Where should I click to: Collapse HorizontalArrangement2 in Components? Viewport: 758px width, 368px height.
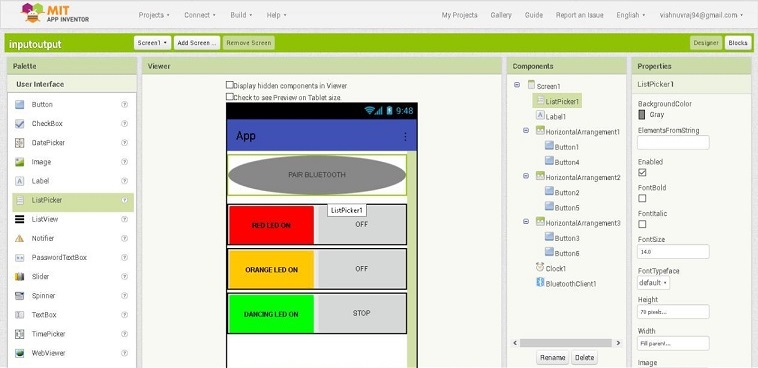click(x=526, y=177)
